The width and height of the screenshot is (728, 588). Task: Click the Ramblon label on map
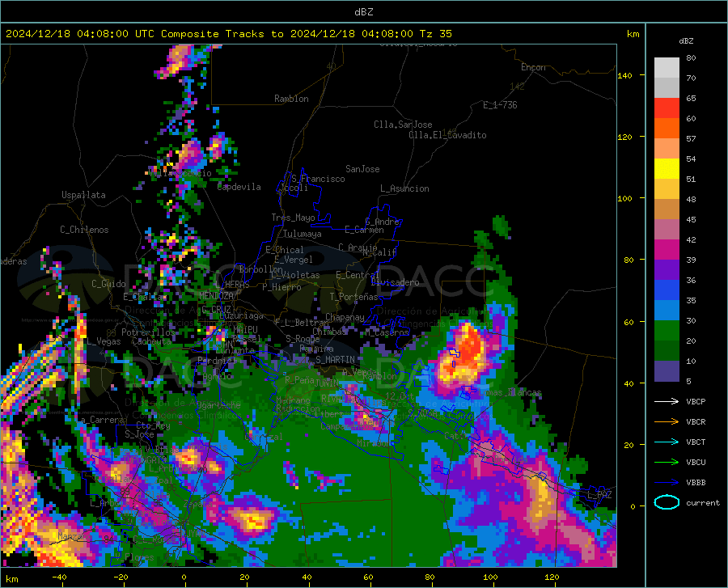click(291, 99)
